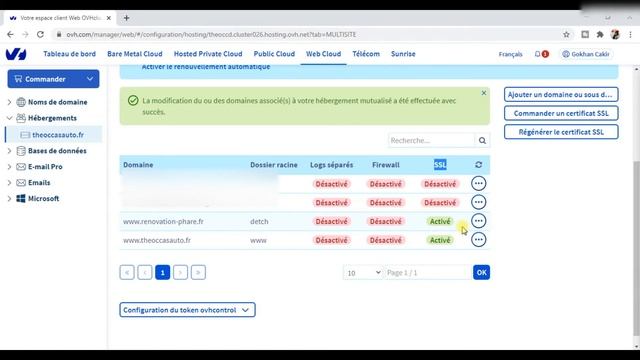This screenshot has width=640, height=360.
Task: Switch to the Télécom tab
Action: coord(366,54)
